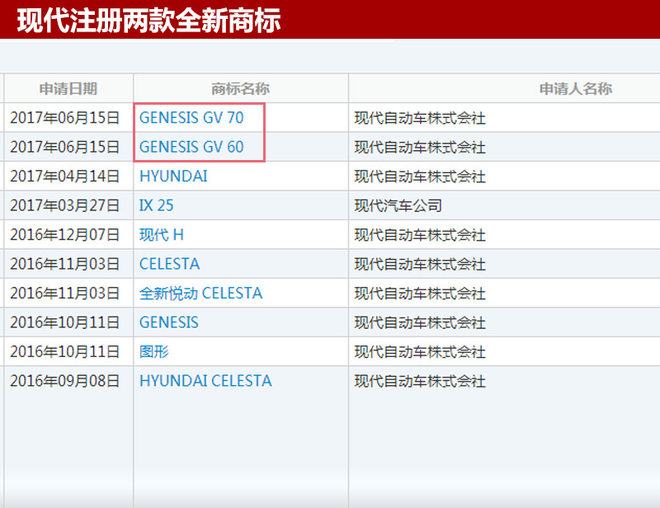660x508 pixels.
Task: Open the GENESIS GV 70 trademark link
Action: click(x=191, y=118)
